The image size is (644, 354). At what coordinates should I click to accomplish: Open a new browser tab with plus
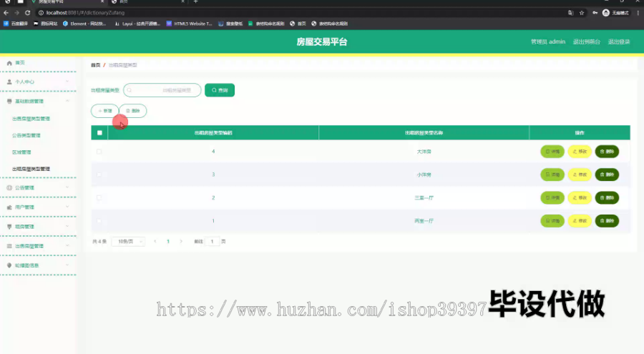point(195,1)
